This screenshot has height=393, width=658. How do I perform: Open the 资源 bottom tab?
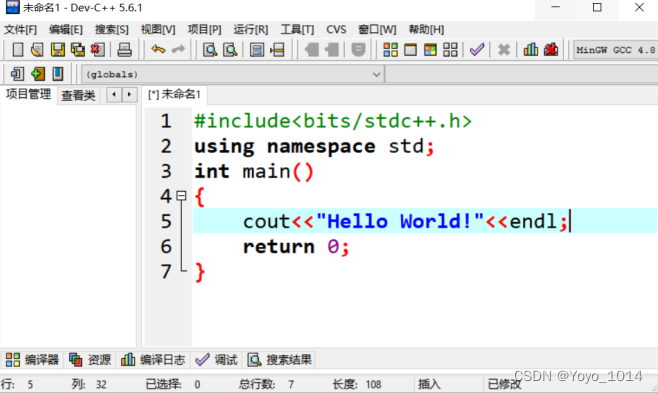click(x=90, y=360)
